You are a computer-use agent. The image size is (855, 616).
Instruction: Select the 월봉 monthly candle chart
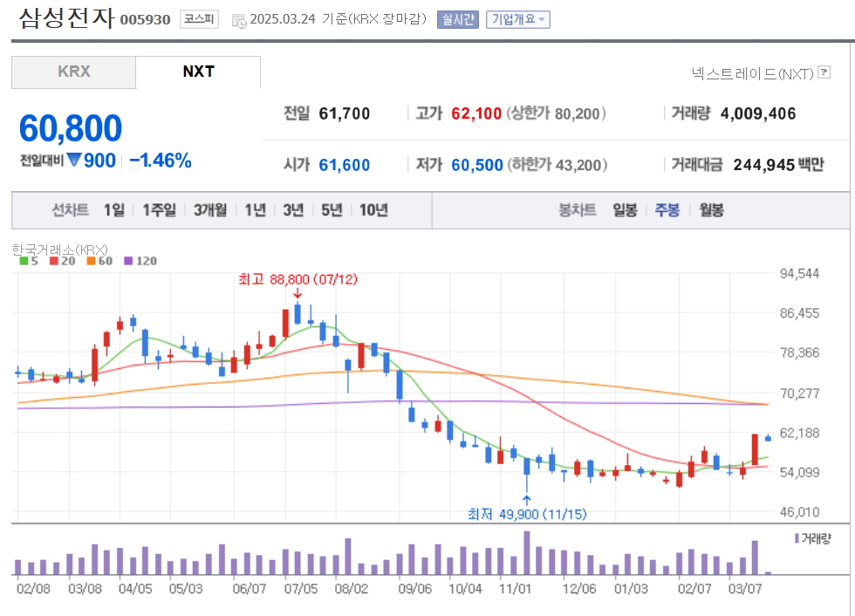point(712,210)
